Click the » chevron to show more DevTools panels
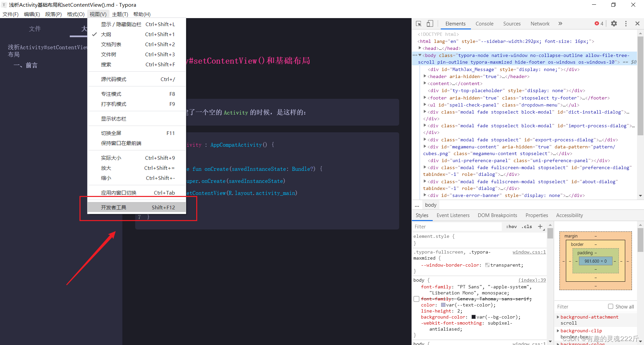The width and height of the screenshot is (644, 345). click(x=560, y=23)
